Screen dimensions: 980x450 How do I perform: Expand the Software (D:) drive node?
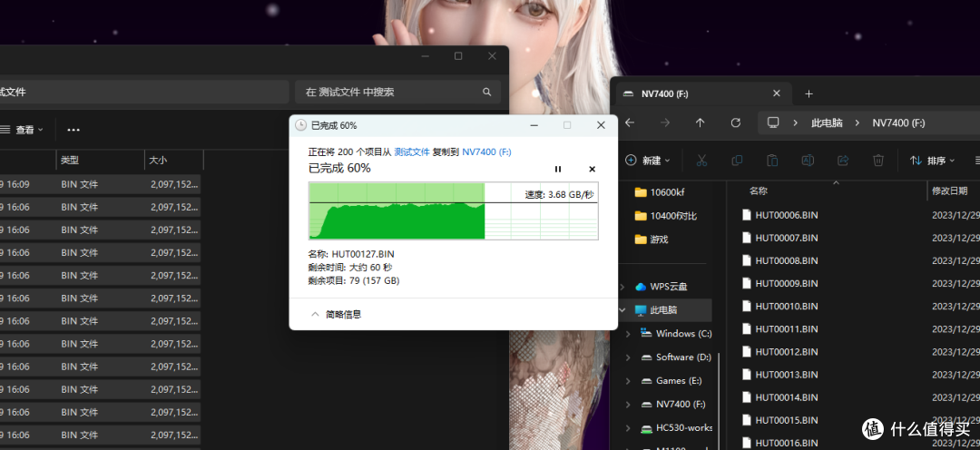tap(628, 357)
